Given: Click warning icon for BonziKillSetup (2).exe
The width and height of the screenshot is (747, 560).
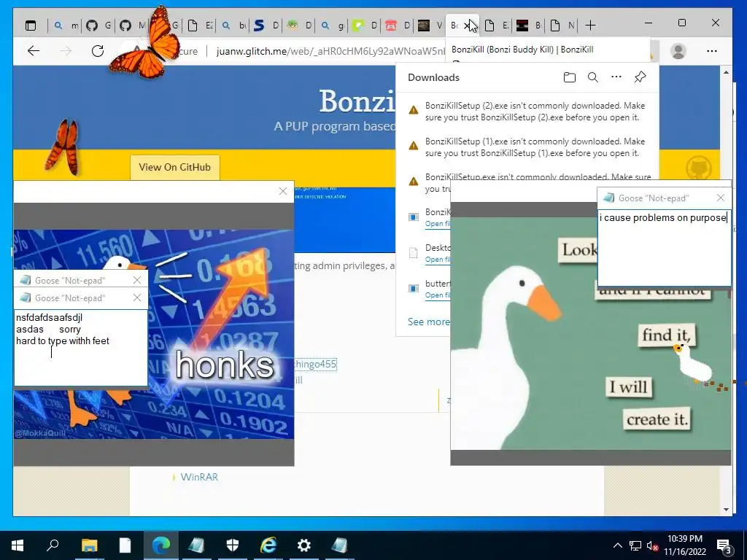Looking at the screenshot, I should 414,111.
